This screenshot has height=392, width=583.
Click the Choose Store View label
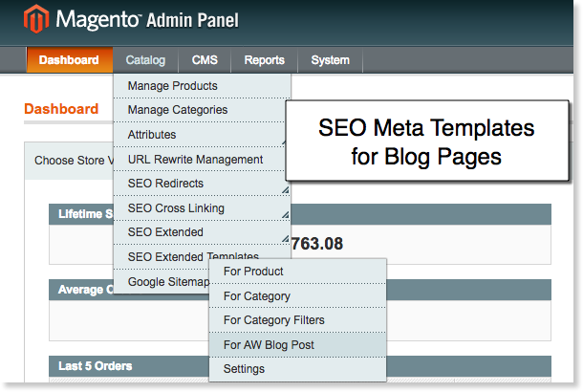[x=74, y=161]
